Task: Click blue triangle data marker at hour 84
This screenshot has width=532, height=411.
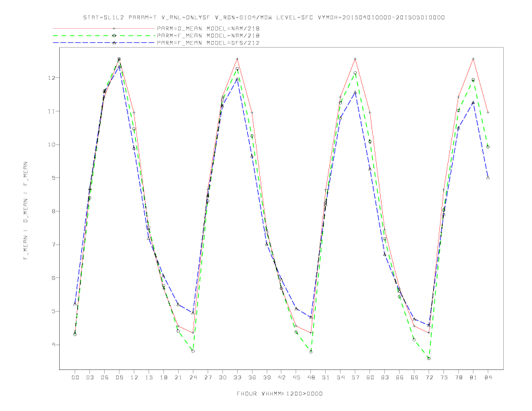Action: tap(488, 177)
